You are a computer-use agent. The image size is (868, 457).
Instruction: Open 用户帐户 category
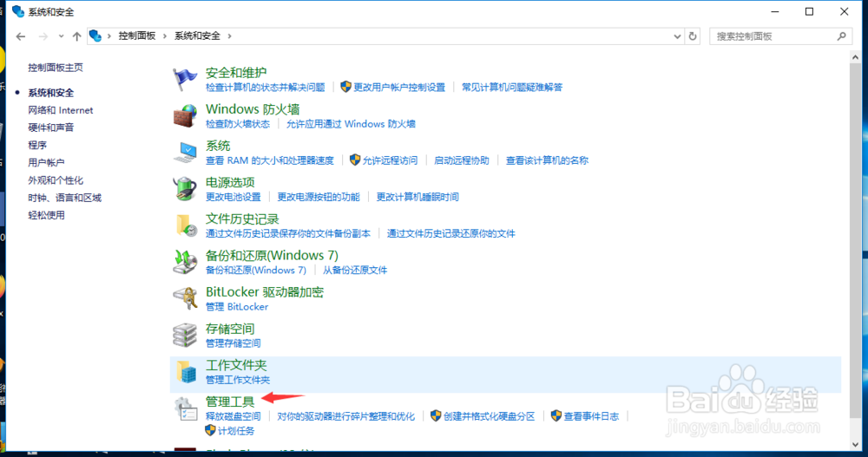pos(46,163)
